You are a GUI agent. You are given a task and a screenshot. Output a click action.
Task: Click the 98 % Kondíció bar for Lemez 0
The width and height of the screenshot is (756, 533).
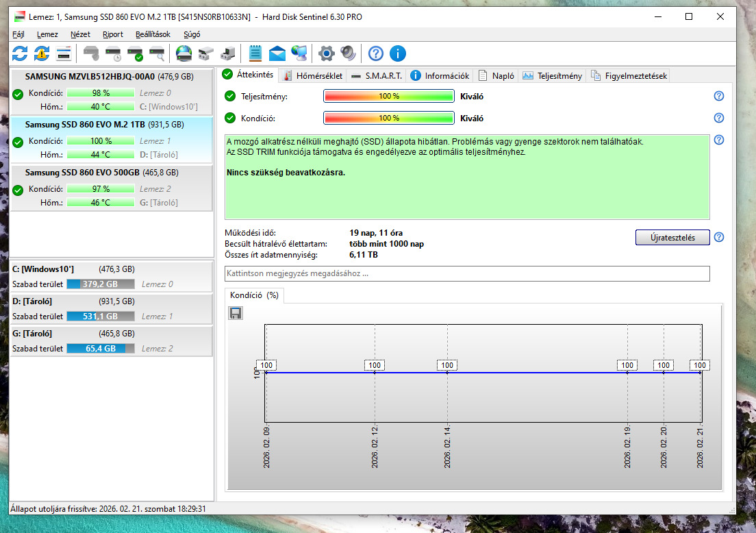(x=100, y=93)
